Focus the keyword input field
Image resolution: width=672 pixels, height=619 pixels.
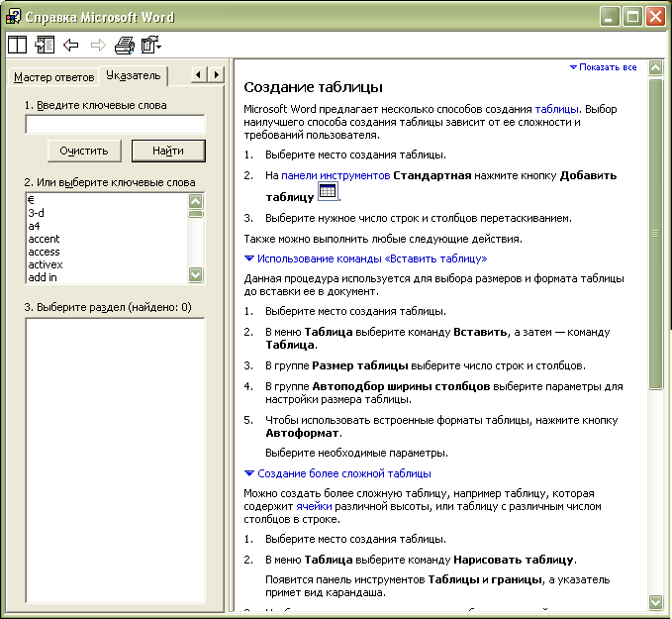[115, 125]
